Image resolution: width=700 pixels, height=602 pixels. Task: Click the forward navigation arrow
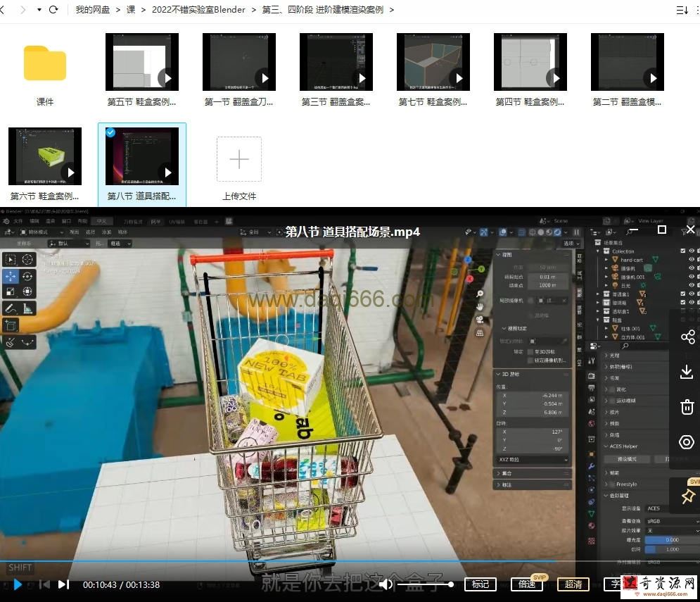coord(23,9)
